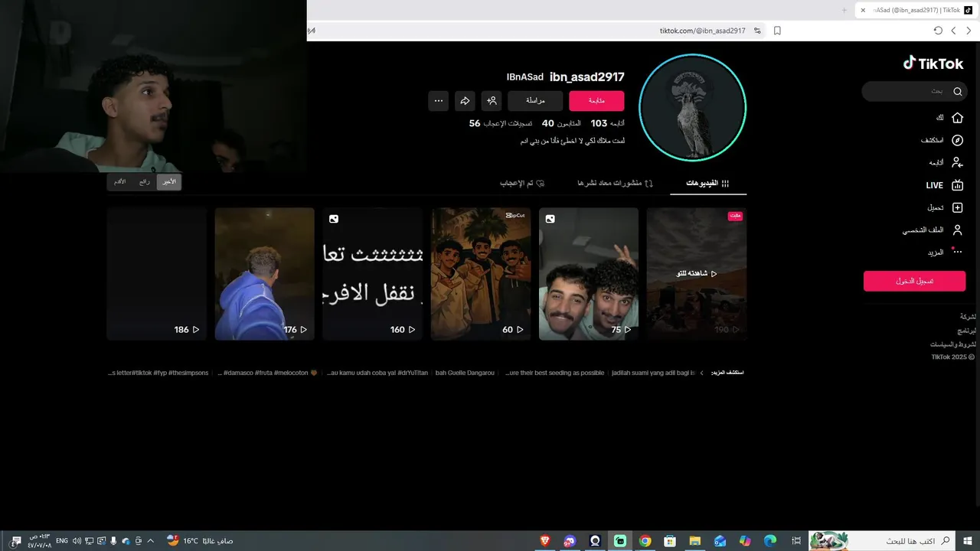Click the browser forward arrow

pyautogui.click(x=953, y=31)
